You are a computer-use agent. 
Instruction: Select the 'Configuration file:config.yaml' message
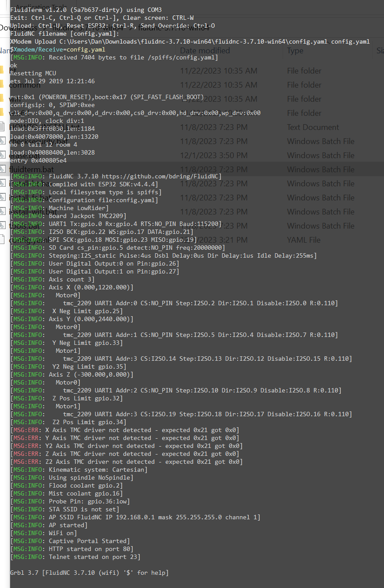click(84, 200)
